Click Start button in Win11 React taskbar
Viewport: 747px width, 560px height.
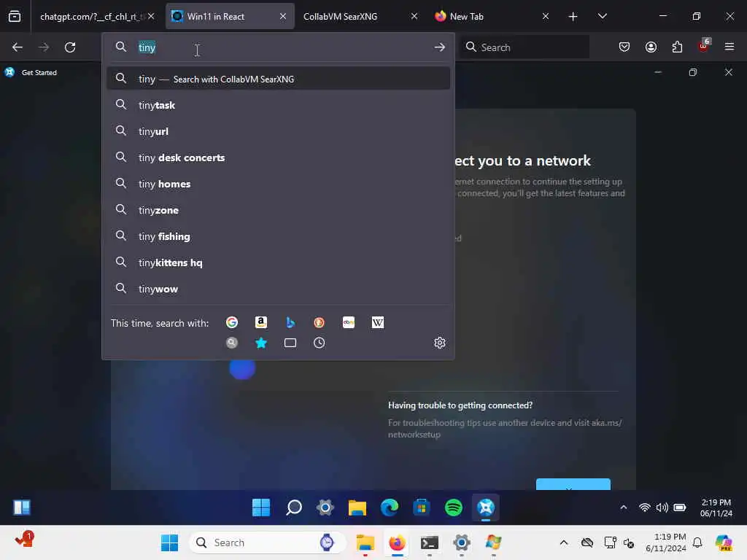point(261,507)
